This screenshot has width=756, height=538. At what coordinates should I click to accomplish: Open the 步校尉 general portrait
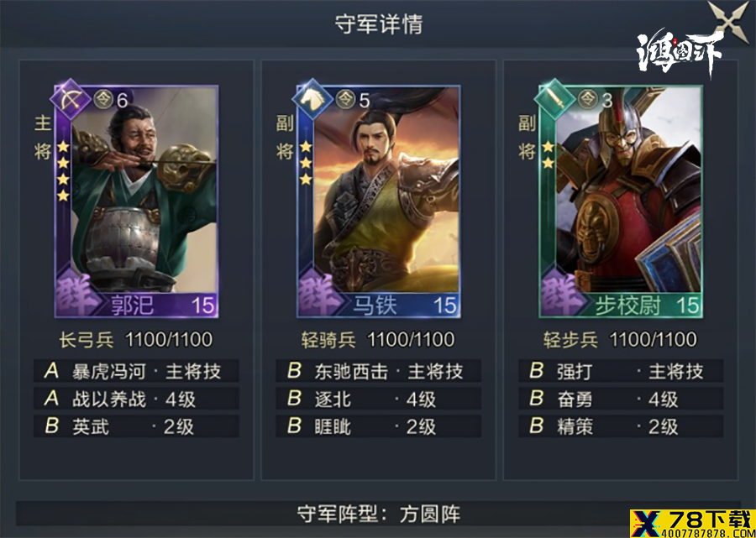[x=621, y=201]
